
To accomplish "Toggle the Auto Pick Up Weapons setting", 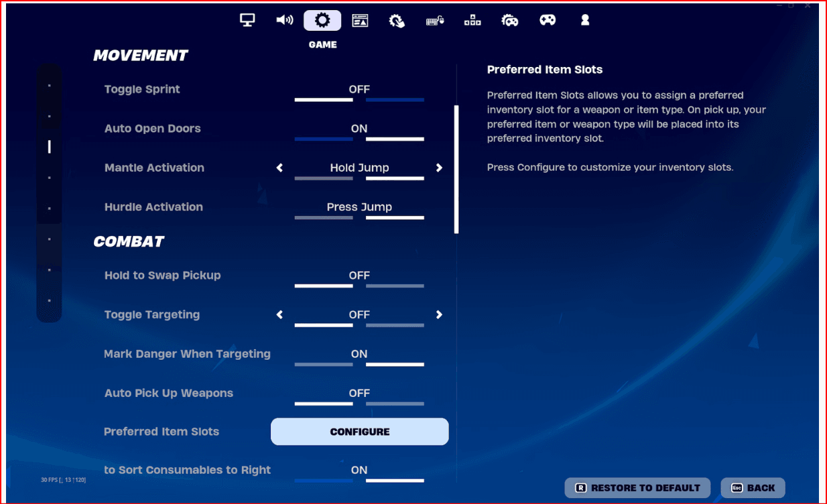I will pos(359,393).
